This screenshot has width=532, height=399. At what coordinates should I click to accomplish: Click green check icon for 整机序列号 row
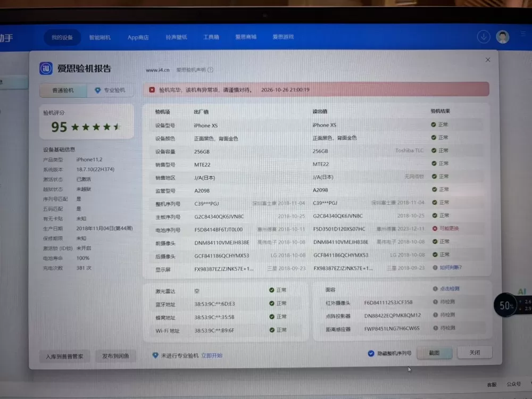point(434,202)
